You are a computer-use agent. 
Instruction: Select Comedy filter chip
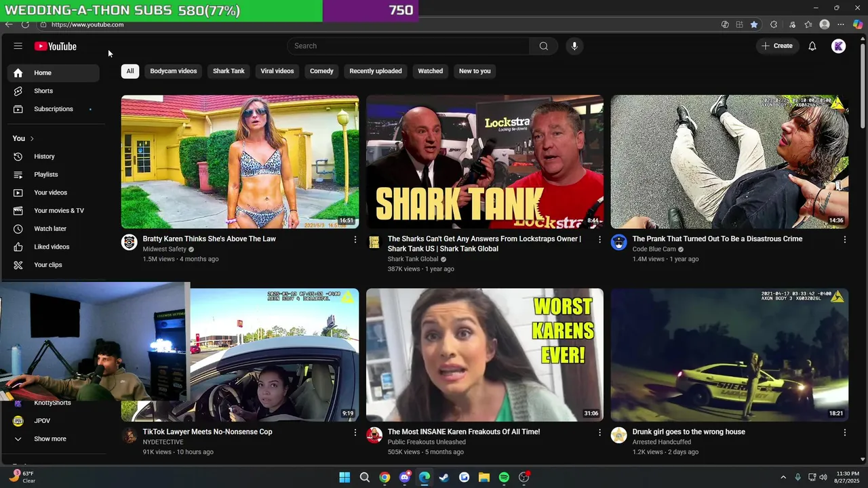coord(321,71)
